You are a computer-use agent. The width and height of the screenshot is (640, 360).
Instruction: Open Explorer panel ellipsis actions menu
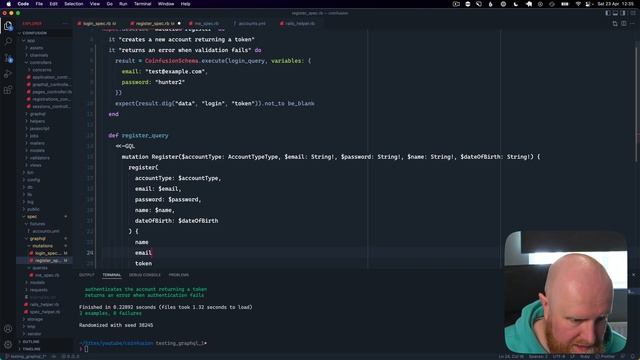tap(65, 24)
